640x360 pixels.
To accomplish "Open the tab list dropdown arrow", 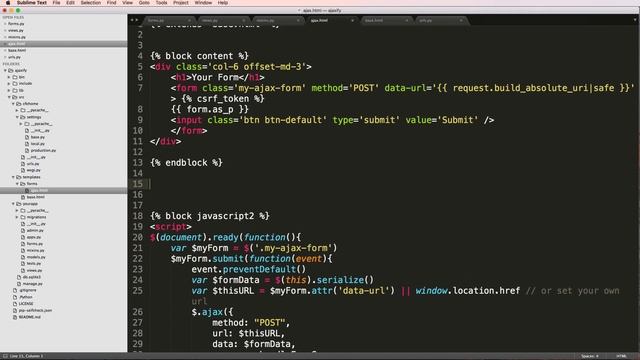I will pyautogui.click(x=635, y=20).
